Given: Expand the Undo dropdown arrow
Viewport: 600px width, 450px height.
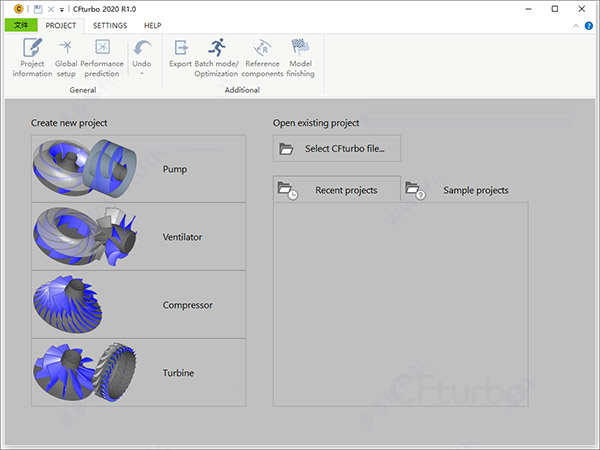Looking at the screenshot, I should click(142, 73).
